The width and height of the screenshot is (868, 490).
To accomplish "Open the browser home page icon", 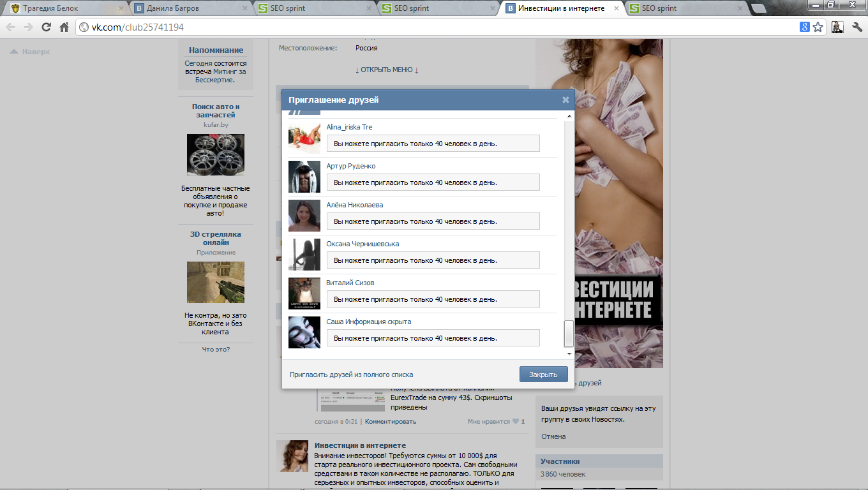I will (x=64, y=27).
